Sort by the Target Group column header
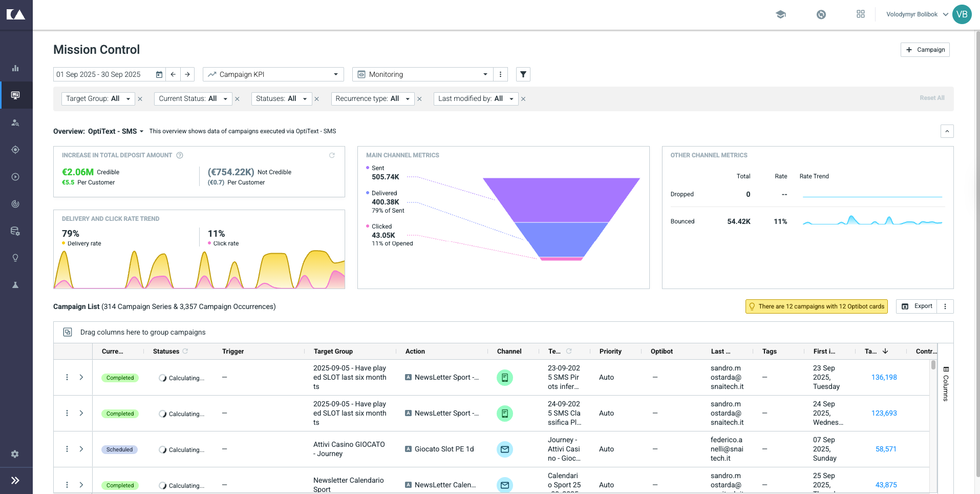This screenshot has height=494, width=980. pyautogui.click(x=333, y=352)
